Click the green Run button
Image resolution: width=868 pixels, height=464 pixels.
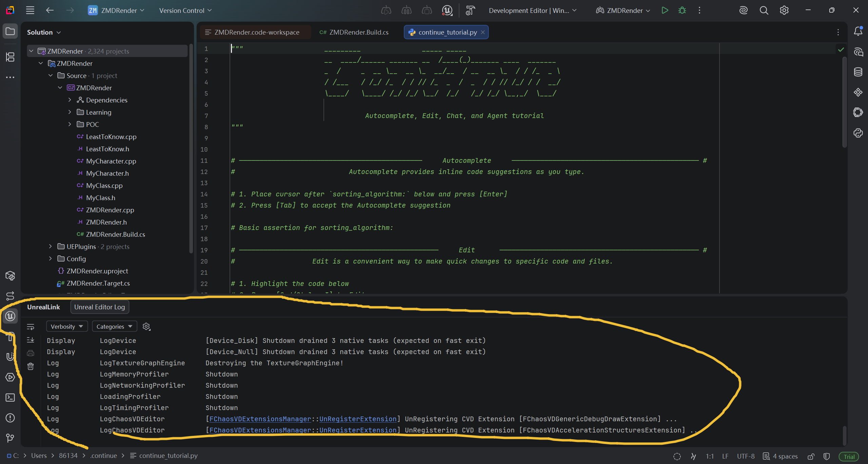point(665,11)
